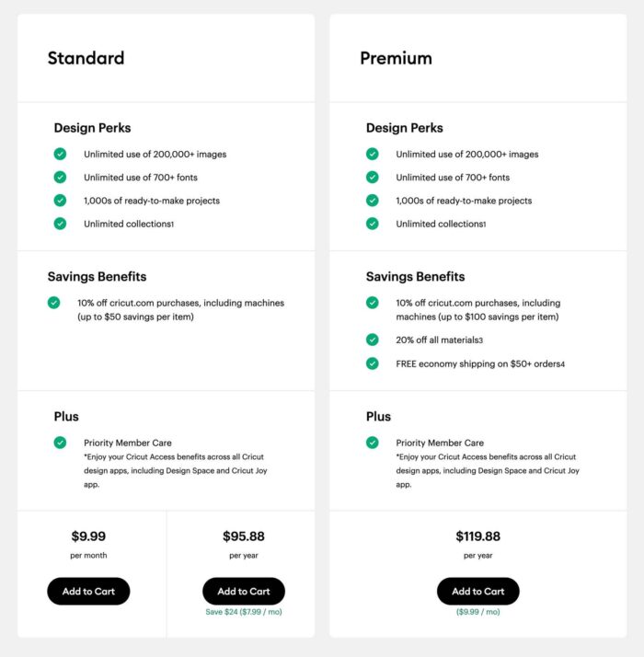
Task: Add Premium $119.88 yearly plan to cart
Action: (478, 592)
